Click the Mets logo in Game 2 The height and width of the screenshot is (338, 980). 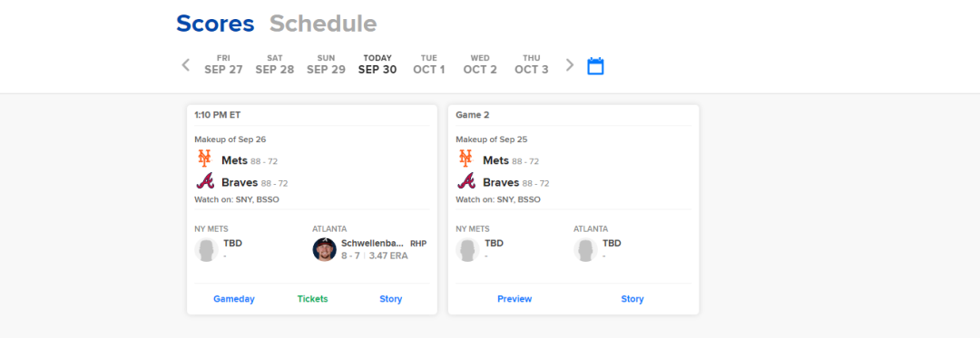pyautogui.click(x=466, y=159)
